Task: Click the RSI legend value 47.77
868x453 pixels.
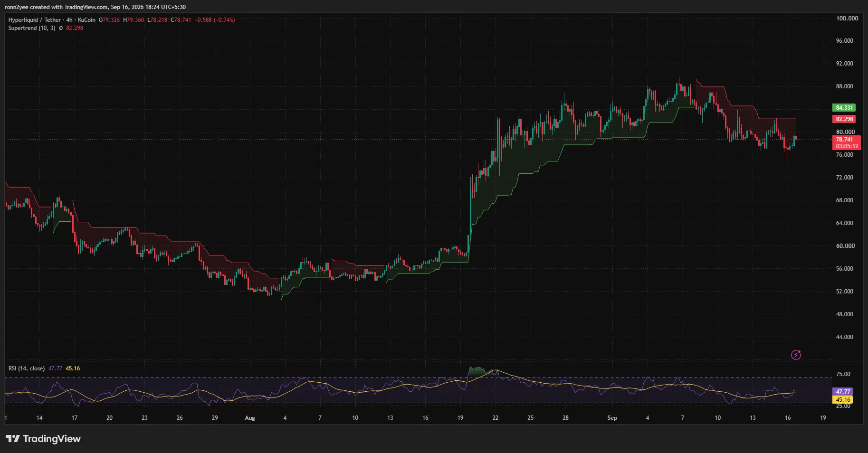Action: (x=55, y=368)
